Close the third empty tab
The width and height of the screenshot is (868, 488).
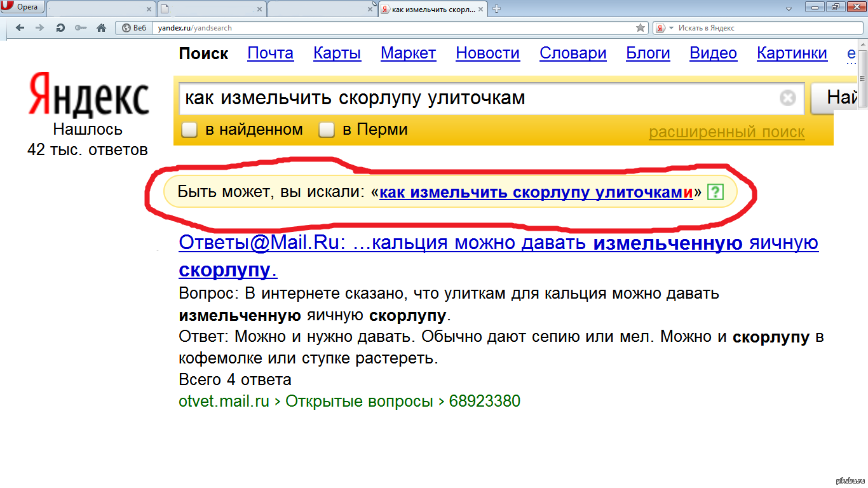pyautogui.click(x=371, y=9)
